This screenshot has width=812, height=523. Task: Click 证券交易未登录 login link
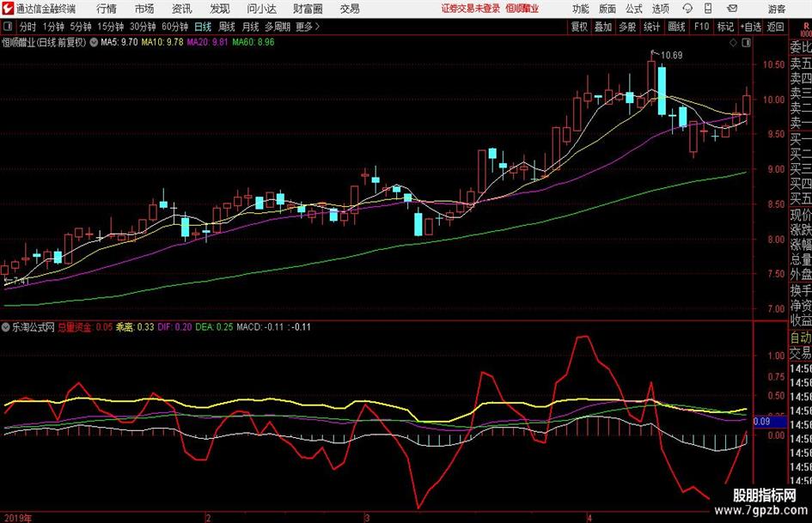(471, 9)
